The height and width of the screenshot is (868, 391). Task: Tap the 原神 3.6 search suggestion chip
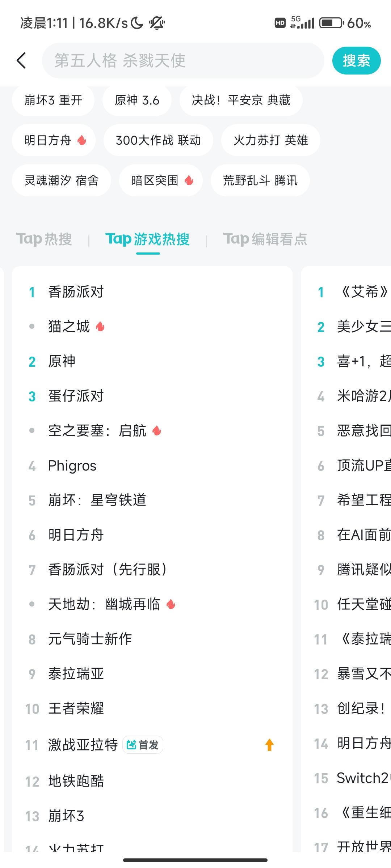point(137,100)
